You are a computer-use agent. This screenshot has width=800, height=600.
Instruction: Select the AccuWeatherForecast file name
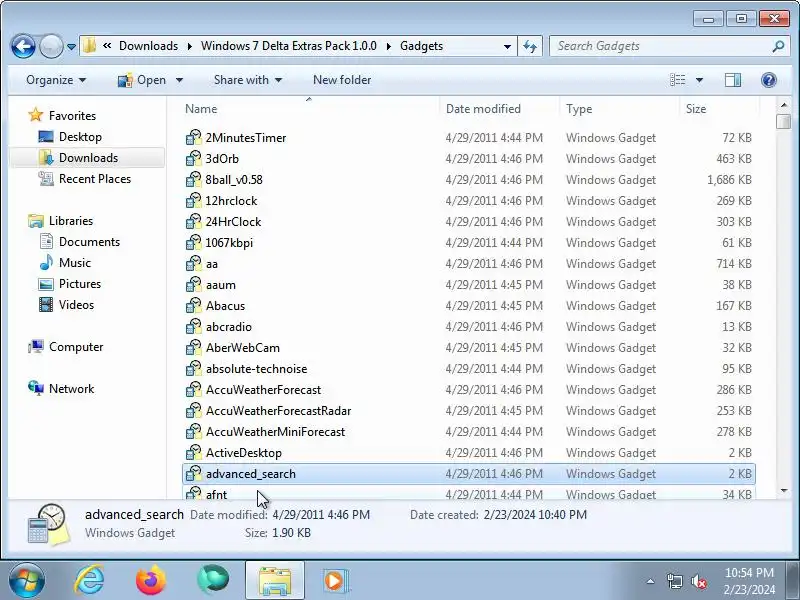point(263,390)
